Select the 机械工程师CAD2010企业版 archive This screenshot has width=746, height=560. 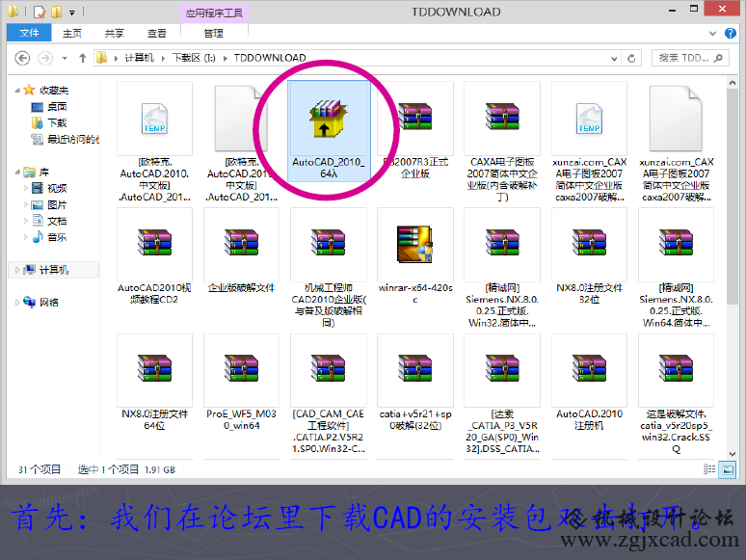pyautogui.click(x=329, y=243)
